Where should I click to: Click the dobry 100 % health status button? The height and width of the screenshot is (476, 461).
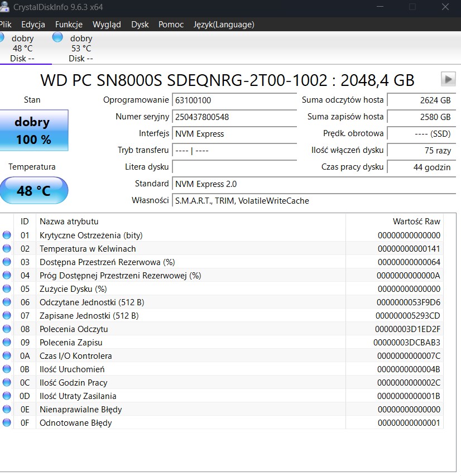(33, 131)
